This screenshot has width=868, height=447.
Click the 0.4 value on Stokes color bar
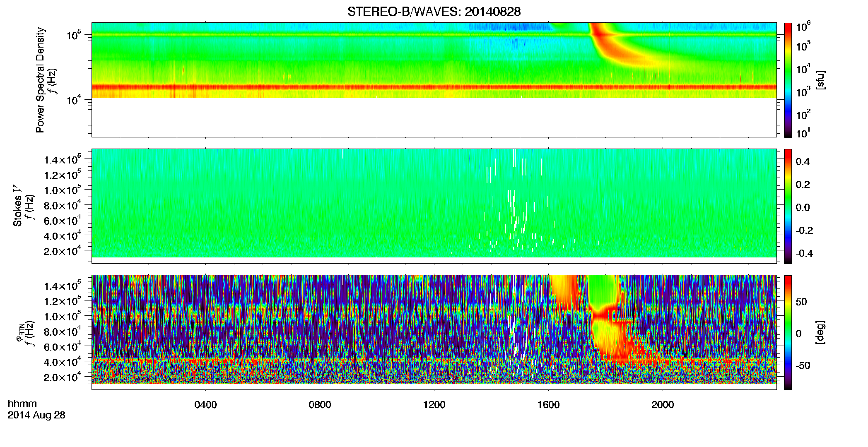click(x=803, y=162)
